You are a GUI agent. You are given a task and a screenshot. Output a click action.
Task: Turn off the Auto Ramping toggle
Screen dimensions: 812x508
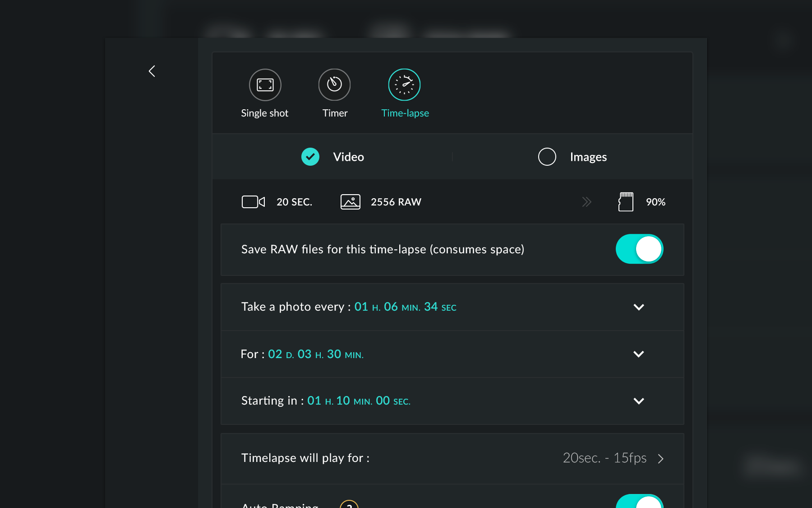[639, 502]
